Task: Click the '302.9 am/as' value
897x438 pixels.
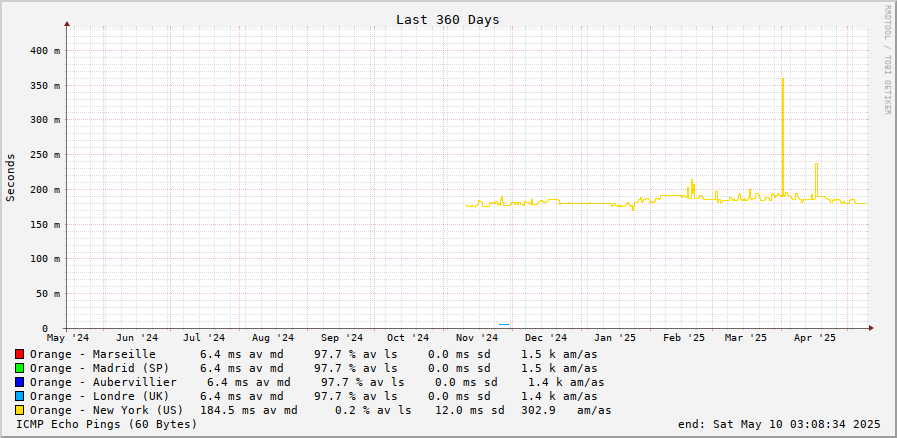Action: pyautogui.click(x=566, y=410)
